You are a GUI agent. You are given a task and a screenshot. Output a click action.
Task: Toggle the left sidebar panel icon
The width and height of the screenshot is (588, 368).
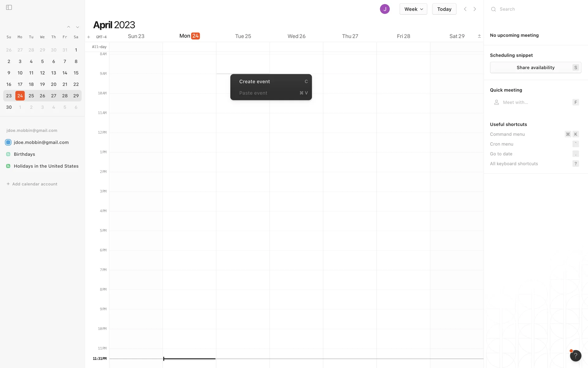coord(9,7)
